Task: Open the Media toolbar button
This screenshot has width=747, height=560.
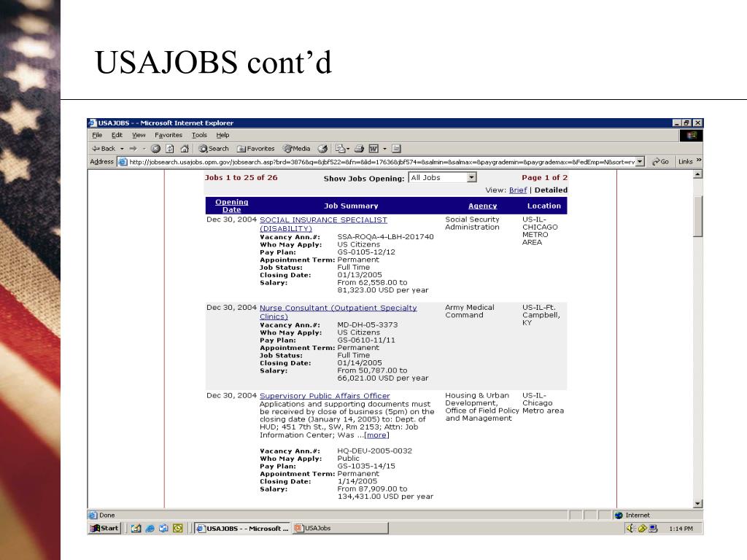Action: 296,149
